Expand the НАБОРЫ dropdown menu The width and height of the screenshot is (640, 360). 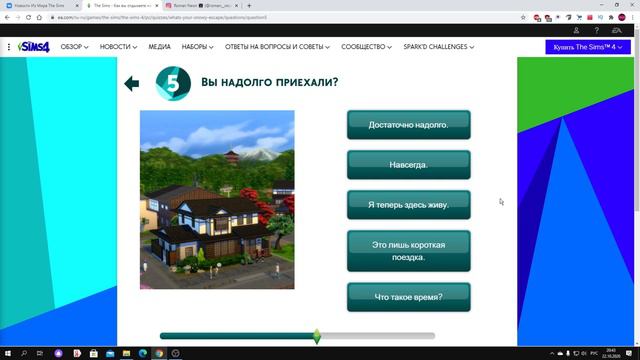198,47
